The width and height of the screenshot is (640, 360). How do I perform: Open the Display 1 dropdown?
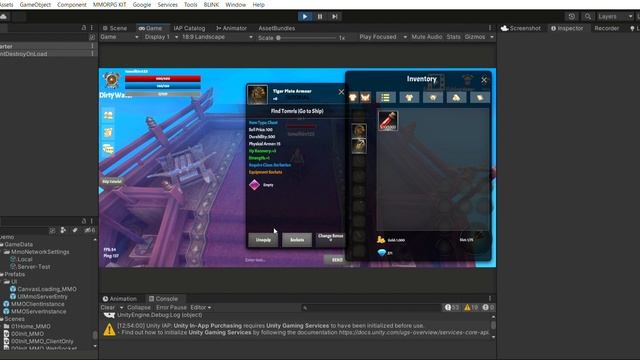(161, 37)
